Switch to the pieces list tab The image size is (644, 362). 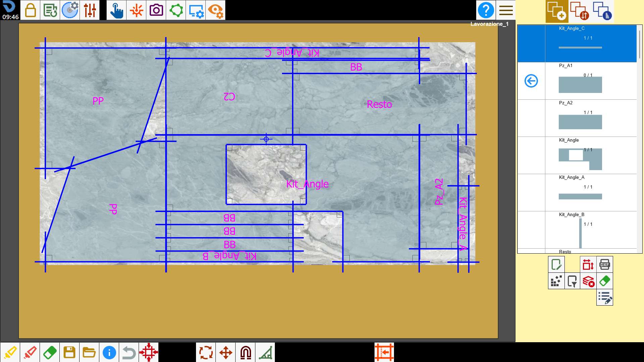click(602, 11)
